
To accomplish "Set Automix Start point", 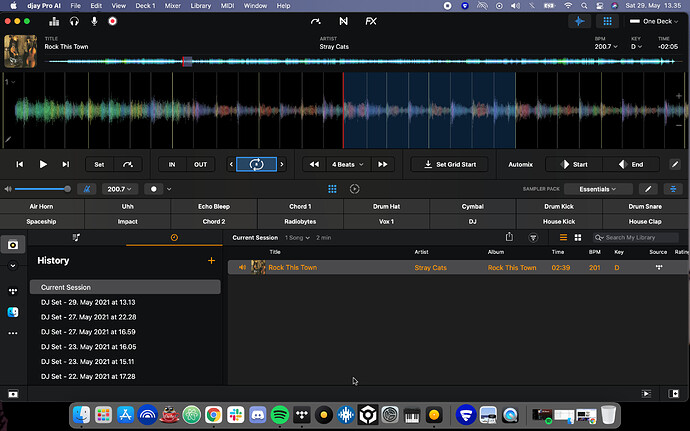I will [x=574, y=164].
